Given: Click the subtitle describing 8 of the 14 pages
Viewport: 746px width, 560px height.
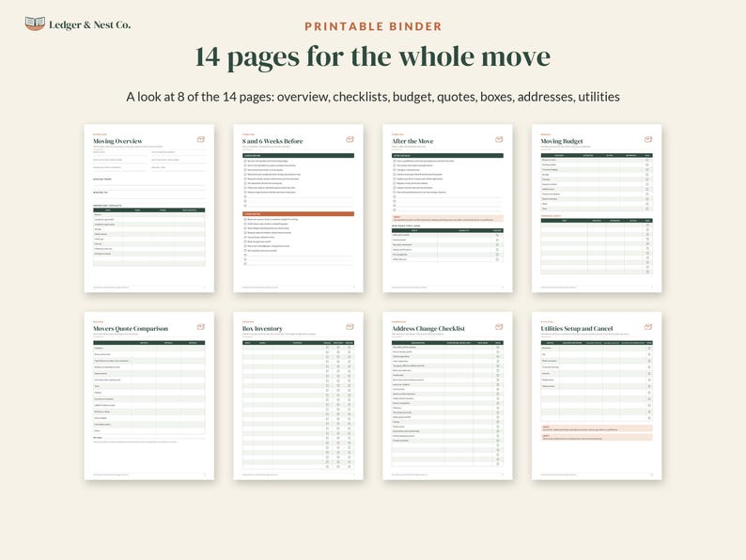Looking at the screenshot, I should 372,97.
